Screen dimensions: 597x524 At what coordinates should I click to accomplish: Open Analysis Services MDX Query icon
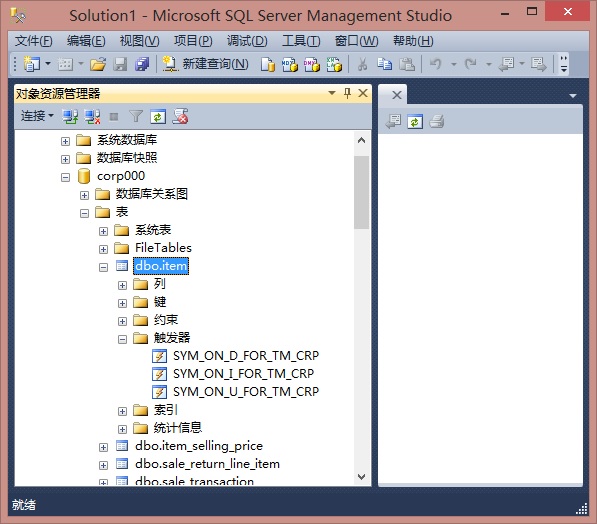click(x=290, y=64)
